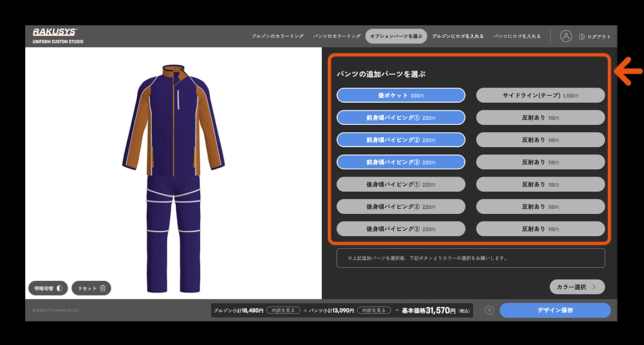
Task: Enable 反射あり for 後身頃パイピング③ row
Action: coord(540,229)
